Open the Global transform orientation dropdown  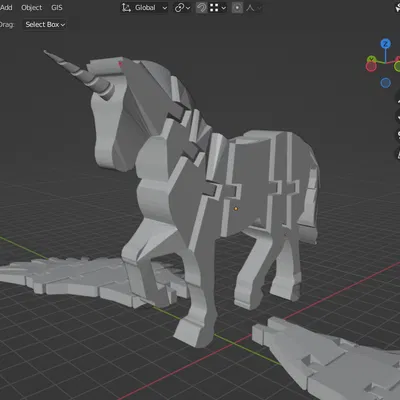pos(144,7)
